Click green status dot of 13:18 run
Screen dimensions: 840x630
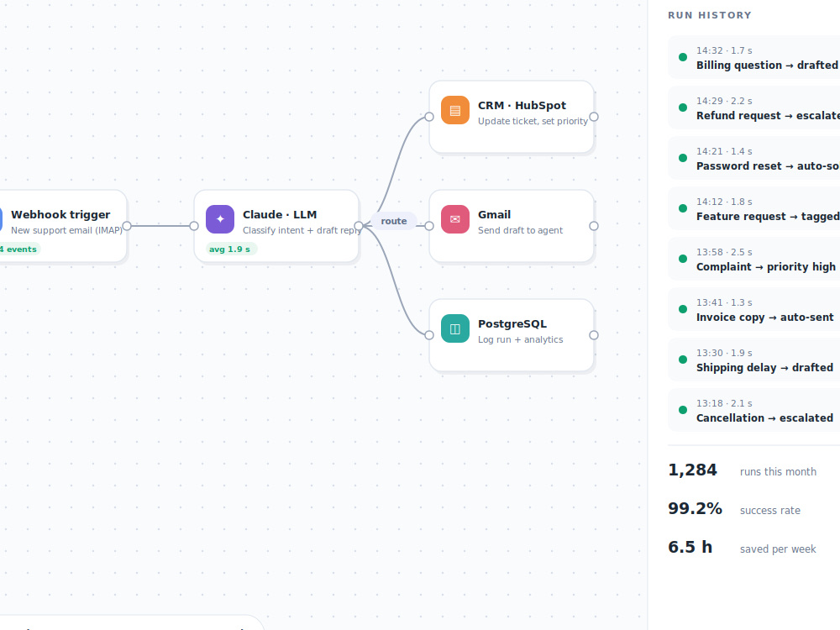(x=682, y=410)
